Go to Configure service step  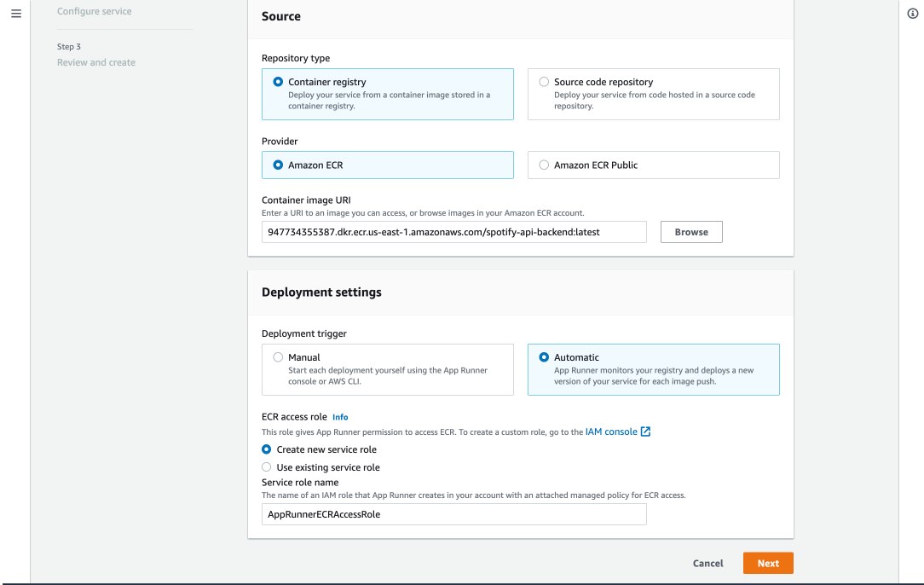click(95, 12)
